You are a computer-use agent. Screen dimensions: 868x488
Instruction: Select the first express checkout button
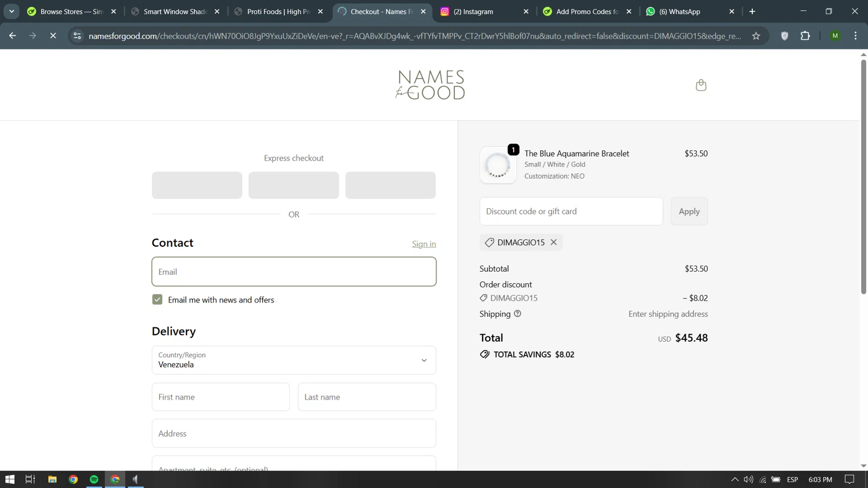pos(197,185)
